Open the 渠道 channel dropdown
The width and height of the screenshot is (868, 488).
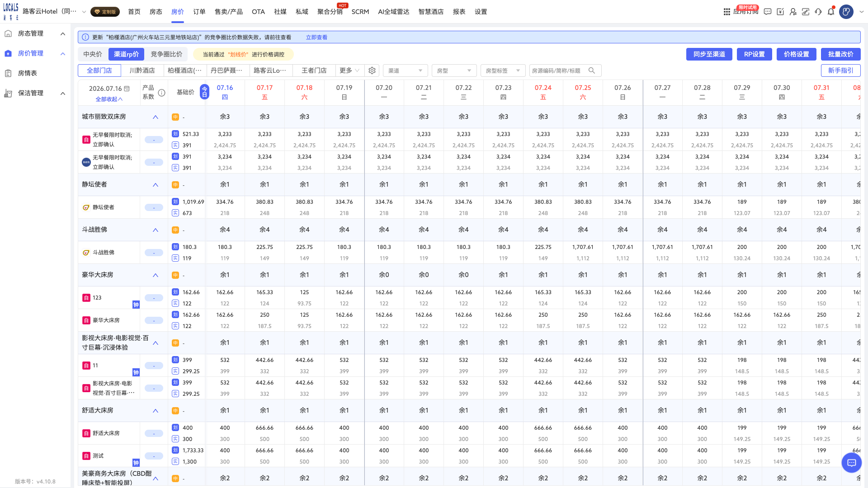point(405,70)
